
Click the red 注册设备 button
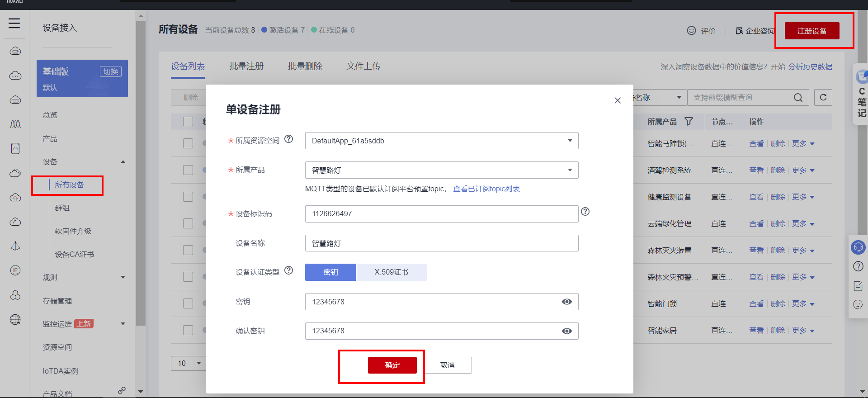812,31
